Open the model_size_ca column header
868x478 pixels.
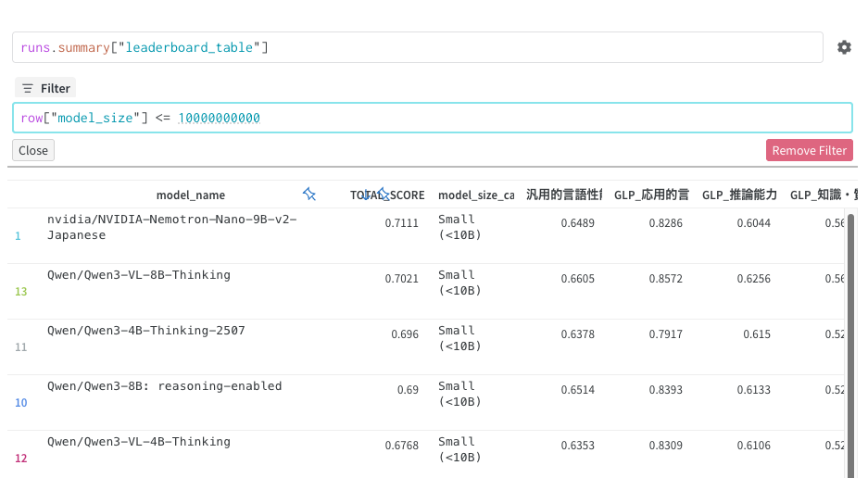click(x=476, y=195)
